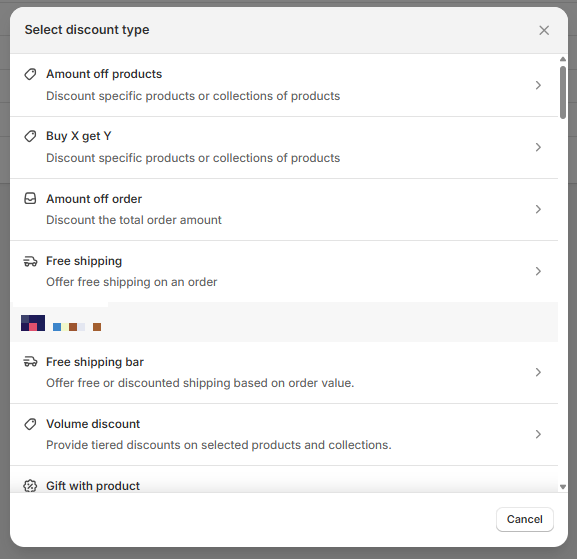This screenshot has width=577, height=559.
Task: Open the chevron for Volume discount
Action: click(538, 434)
